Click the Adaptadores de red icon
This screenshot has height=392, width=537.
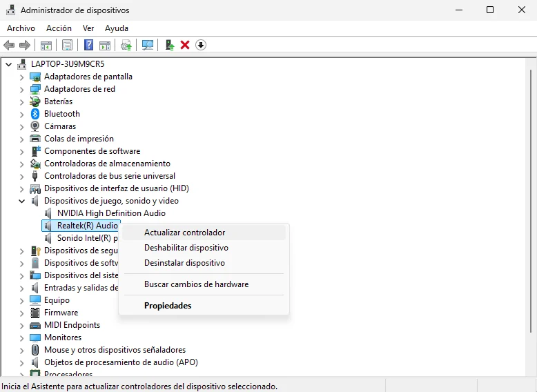coord(35,89)
